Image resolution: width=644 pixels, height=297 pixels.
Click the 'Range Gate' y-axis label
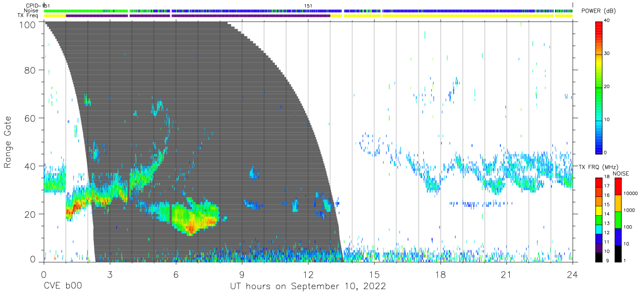(8, 142)
